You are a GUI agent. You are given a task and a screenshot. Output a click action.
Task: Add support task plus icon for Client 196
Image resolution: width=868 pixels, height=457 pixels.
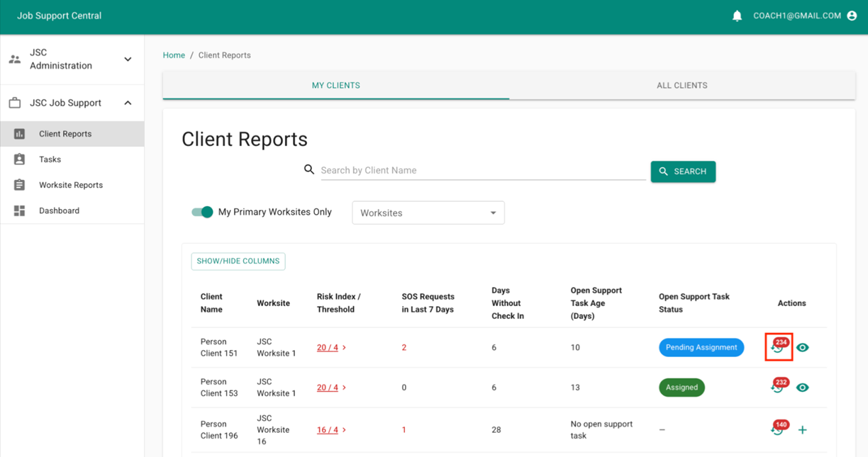tap(802, 430)
